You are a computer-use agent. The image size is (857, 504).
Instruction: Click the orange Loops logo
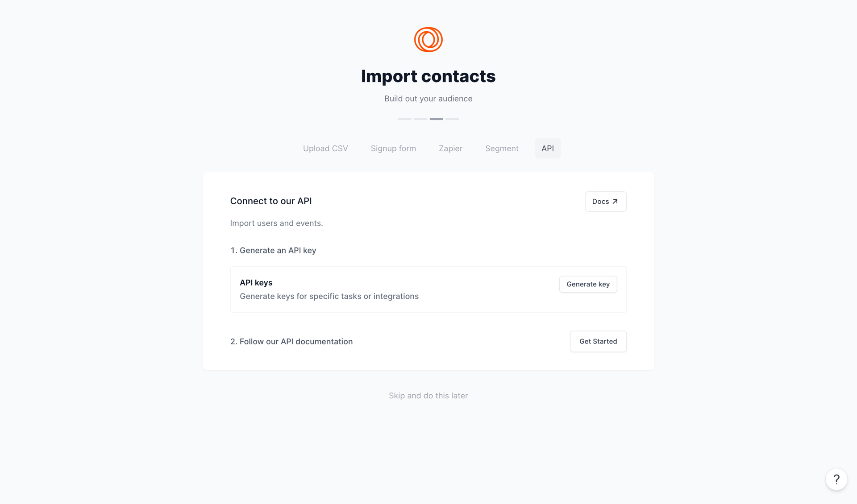[428, 39]
